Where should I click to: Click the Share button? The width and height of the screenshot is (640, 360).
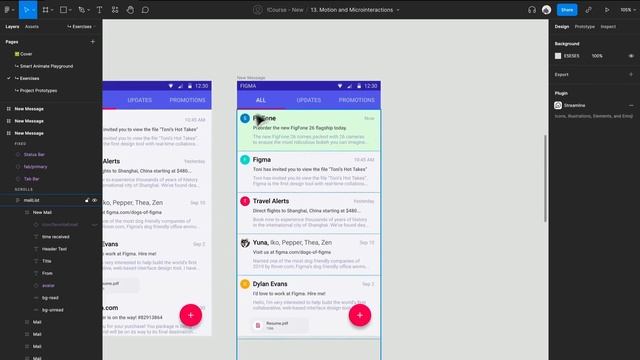coord(567,10)
